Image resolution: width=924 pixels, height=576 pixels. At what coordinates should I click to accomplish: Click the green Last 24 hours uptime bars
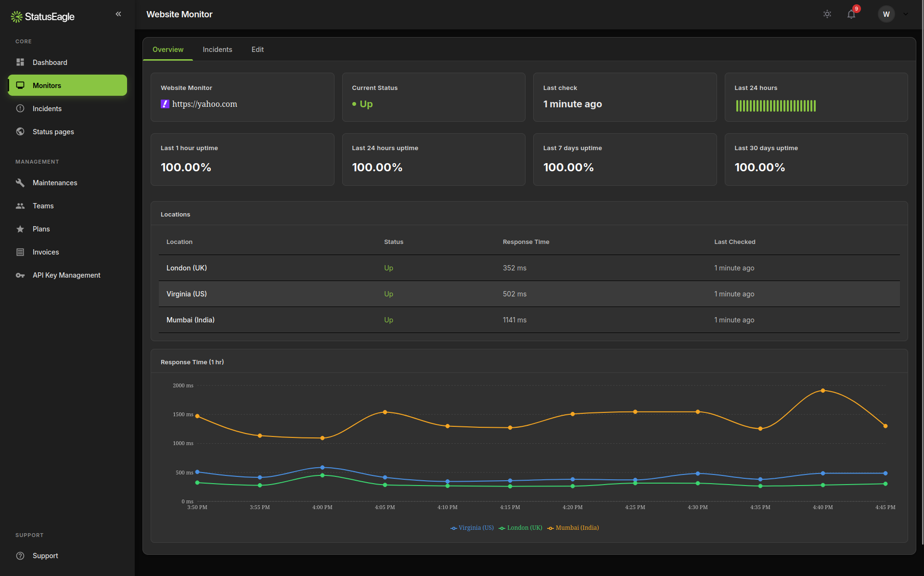point(776,106)
